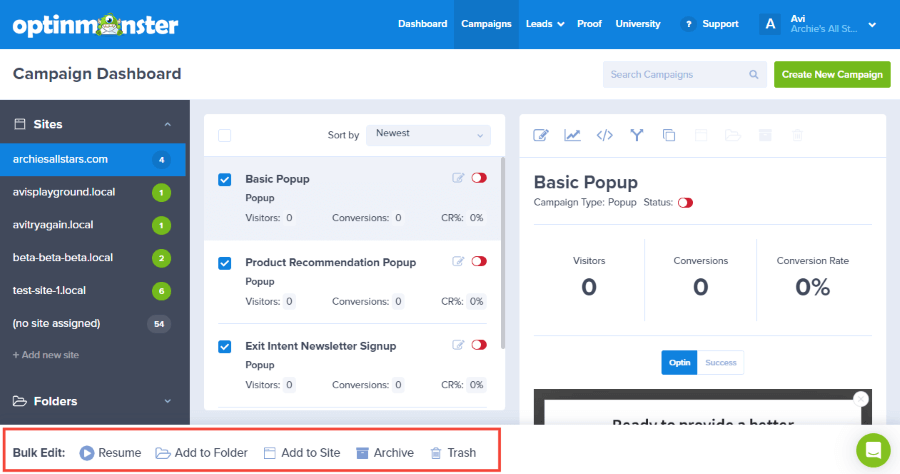Click the greyed add-to-site icon in detail toolbar
The width and height of the screenshot is (900, 474).
(x=701, y=135)
